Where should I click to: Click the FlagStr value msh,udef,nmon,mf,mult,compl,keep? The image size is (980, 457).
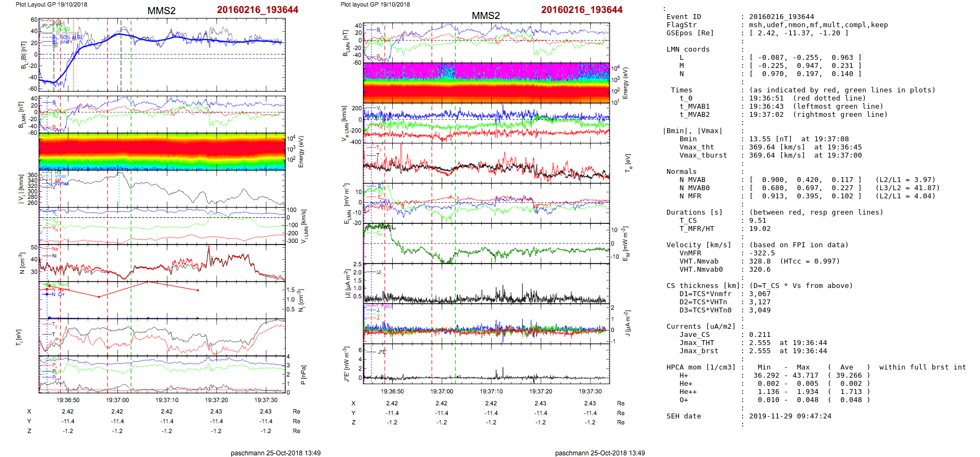tap(818, 25)
